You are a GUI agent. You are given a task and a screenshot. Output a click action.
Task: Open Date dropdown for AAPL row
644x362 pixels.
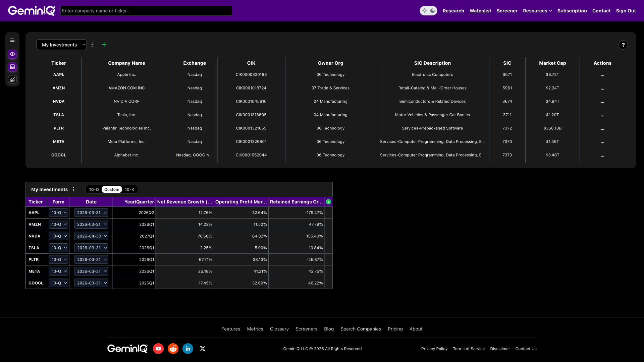coord(91,213)
